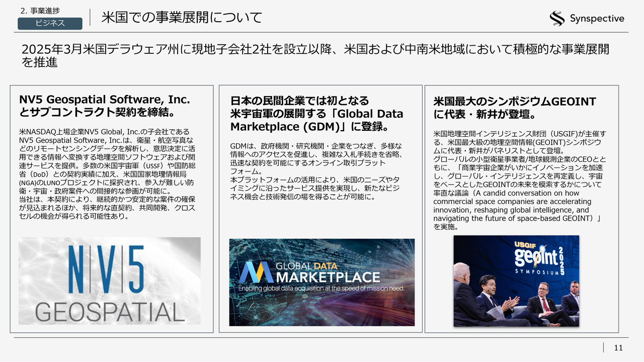
Task: Click the slide title 米国での事業展開について
Action: pos(182,18)
